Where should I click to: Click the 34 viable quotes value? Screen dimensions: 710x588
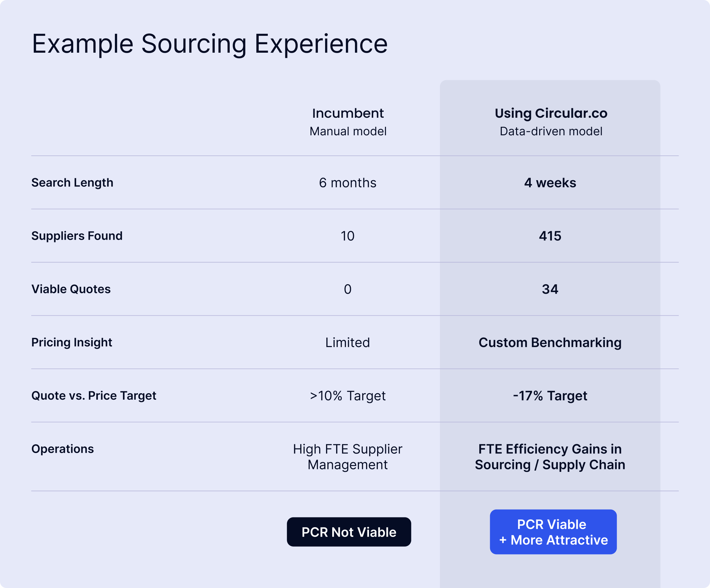point(550,289)
